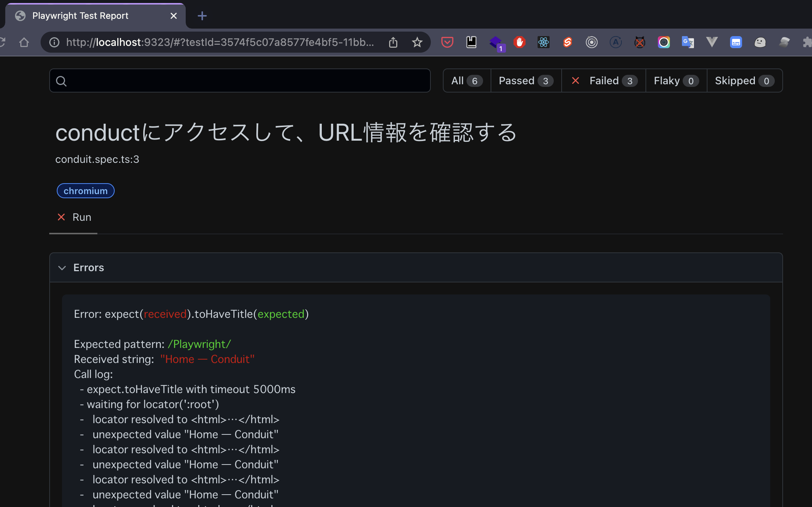The width and height of the screenshot is (812, 507).
Task: Open a new browser tab
Action: tap(202, 16)
